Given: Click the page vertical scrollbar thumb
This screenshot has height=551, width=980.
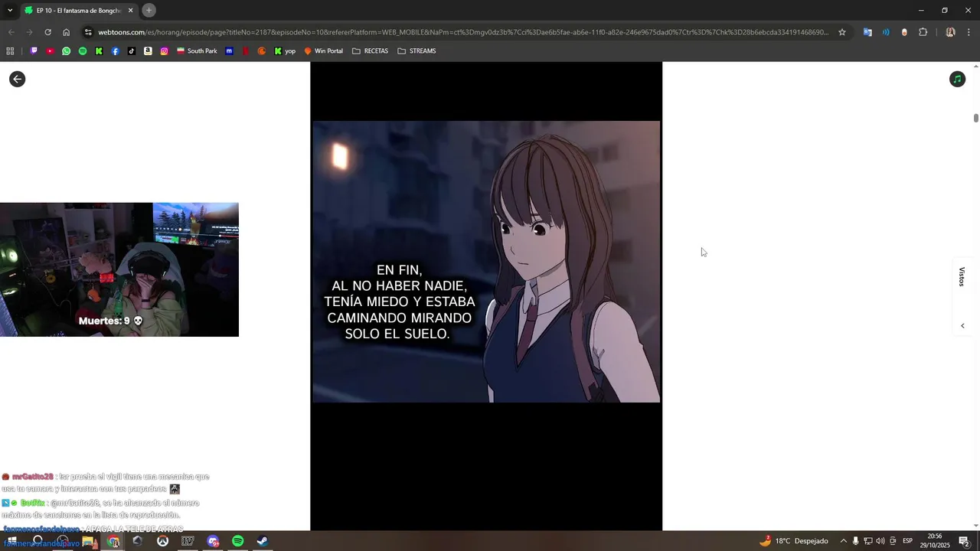Looking at the screenshot, I should tap(976, 118).
